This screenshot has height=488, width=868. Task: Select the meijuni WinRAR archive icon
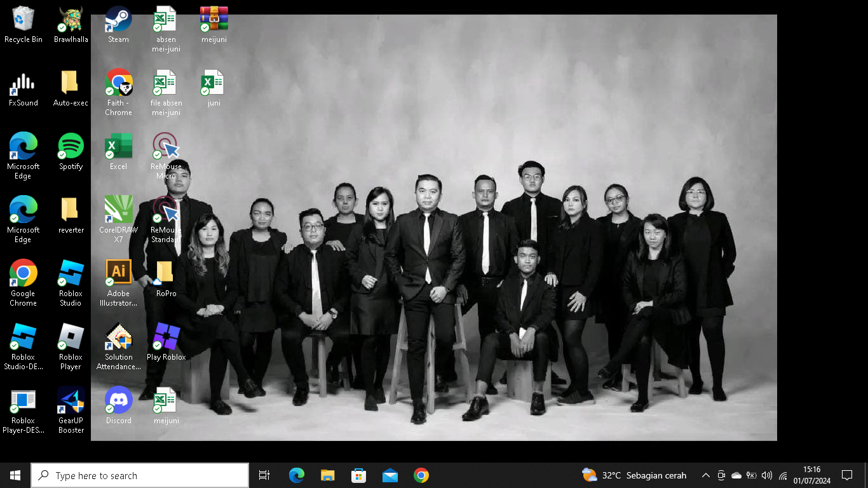coord(214,25)
